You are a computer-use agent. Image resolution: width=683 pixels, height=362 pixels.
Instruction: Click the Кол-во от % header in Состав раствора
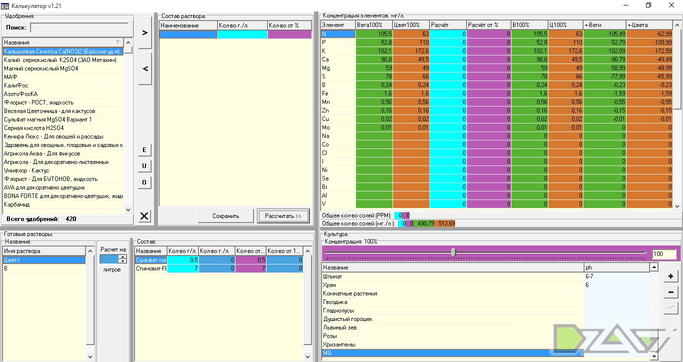290,26
